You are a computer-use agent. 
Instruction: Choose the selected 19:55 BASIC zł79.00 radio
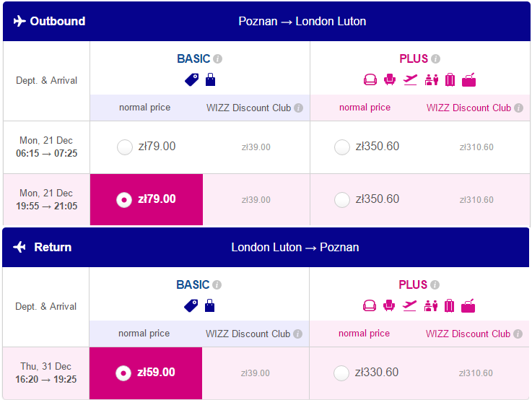click(124, 200)
